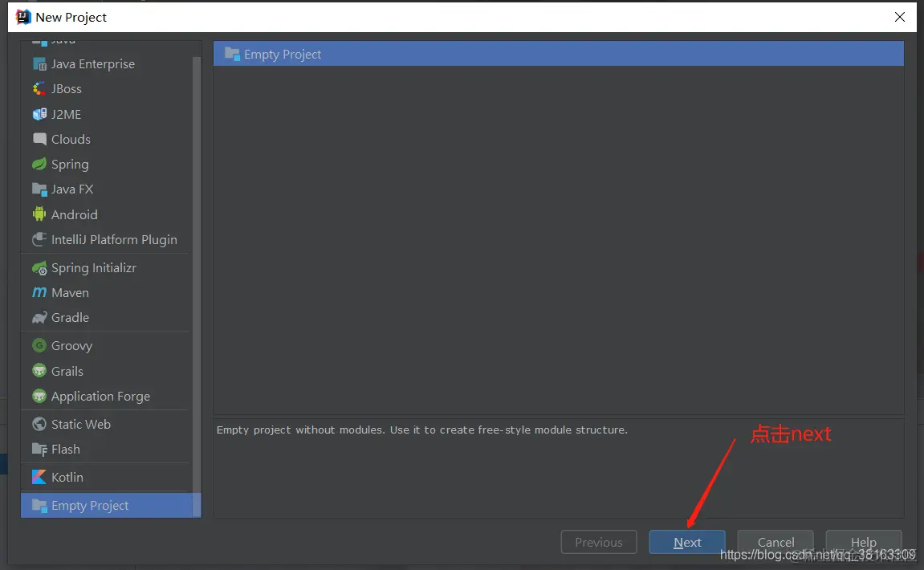Select Empty Project template in right pane
This screenshot has height=570, width=924.
pyautogui.click(x=558, y=54)
